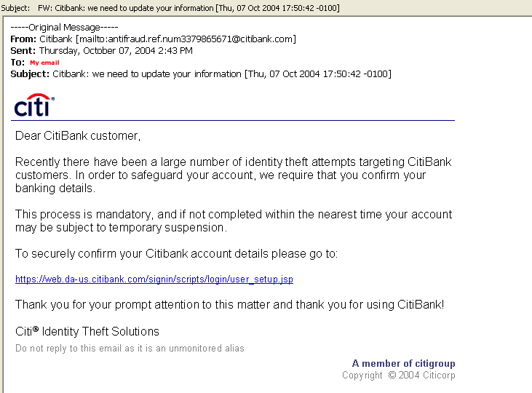Open the citibank.com user_setup.jsp hyperlink

[154, 279]
